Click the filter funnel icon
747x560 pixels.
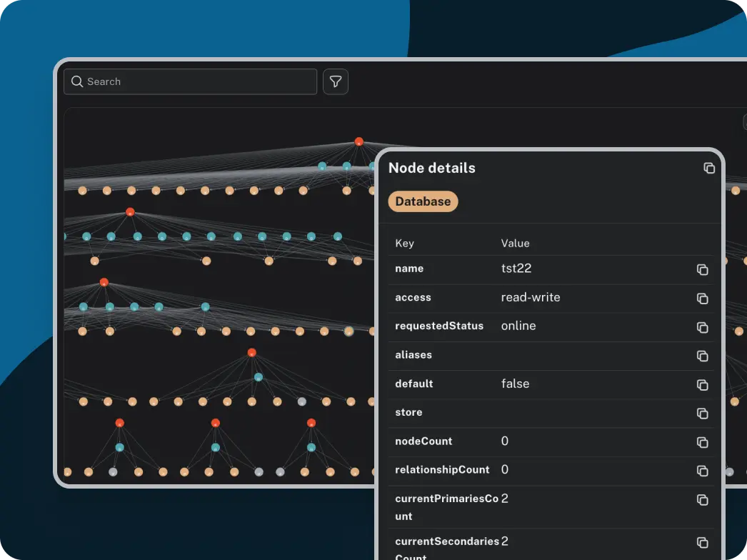click(336, 82)
